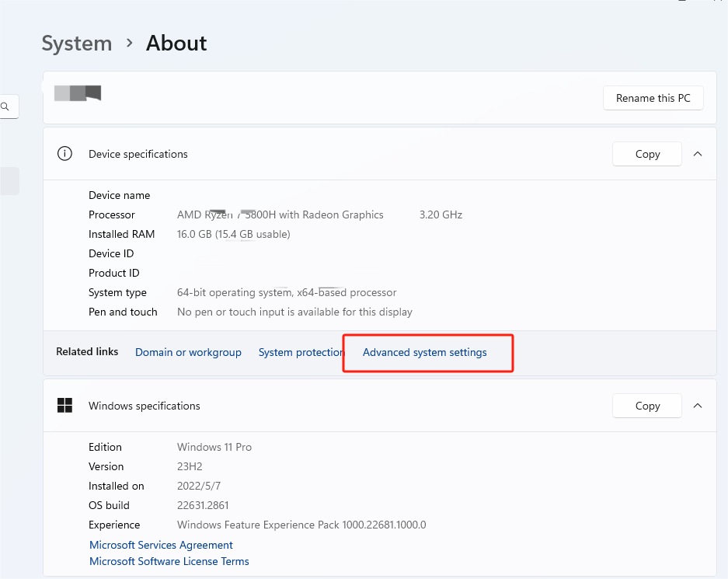Select the OS build 22631.2861 value
This screenshot has height=579, width=728.
coord(203,506)
